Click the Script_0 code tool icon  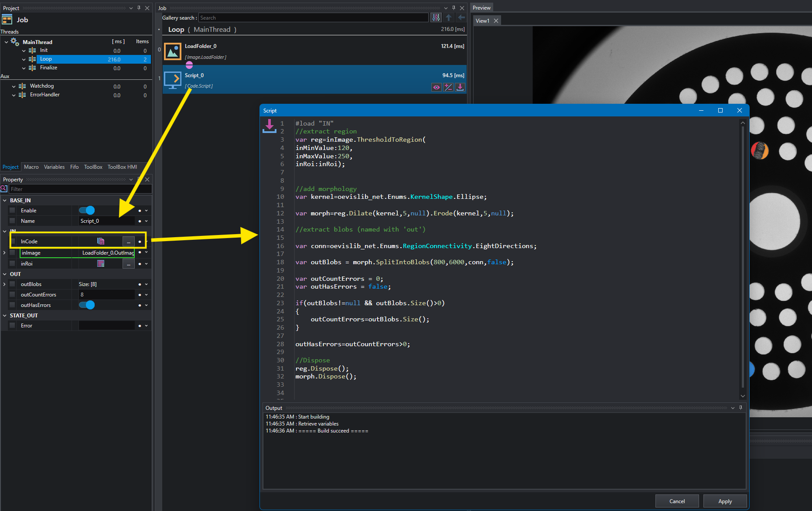[173, 80]
